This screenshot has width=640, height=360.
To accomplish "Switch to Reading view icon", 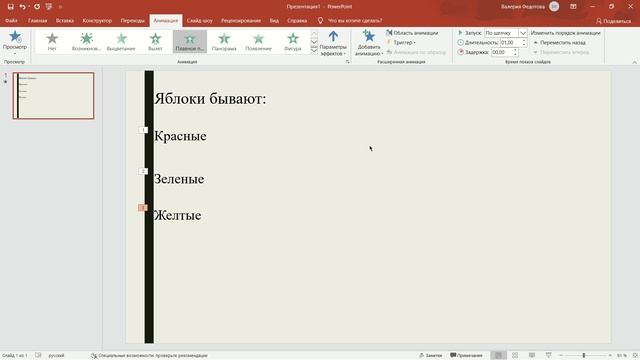I will (x=532, y=356).
